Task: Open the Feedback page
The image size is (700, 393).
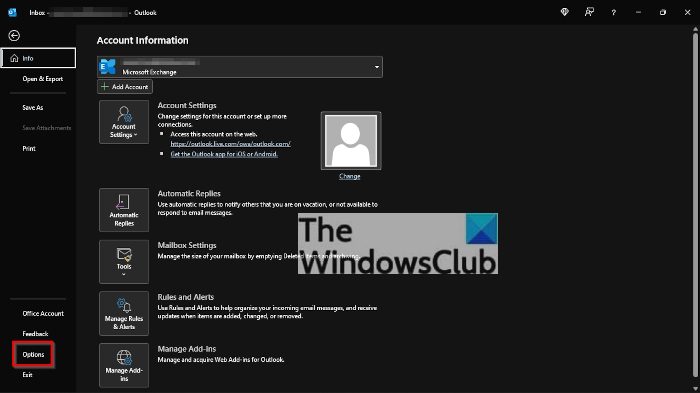Action: [x=35, y=334]
